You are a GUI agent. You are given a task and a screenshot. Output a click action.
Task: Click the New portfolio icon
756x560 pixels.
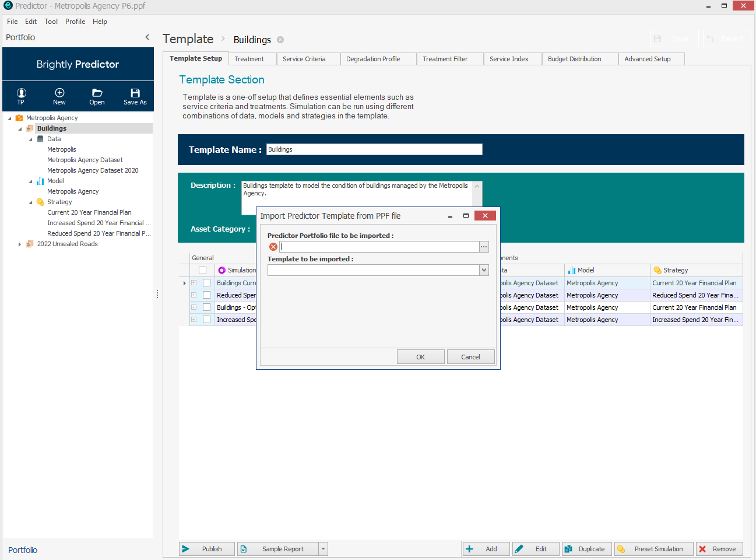click(x=59, y=93)
